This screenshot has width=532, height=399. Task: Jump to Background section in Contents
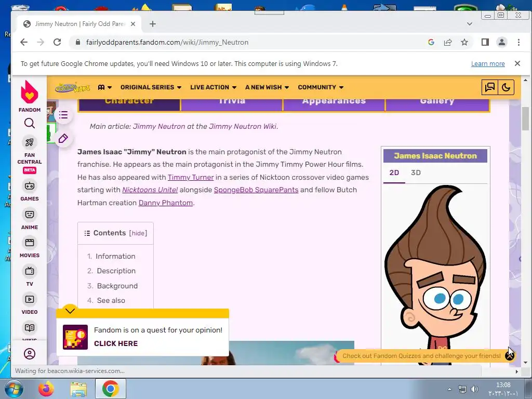click(x=117, y=286)
